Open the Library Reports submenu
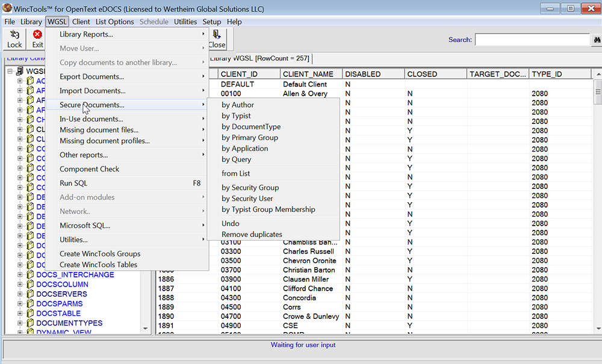 (126, 34)
